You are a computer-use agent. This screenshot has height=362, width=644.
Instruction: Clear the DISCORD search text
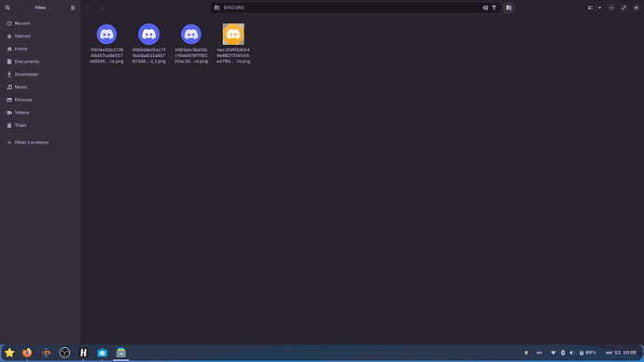pos(485,7)
